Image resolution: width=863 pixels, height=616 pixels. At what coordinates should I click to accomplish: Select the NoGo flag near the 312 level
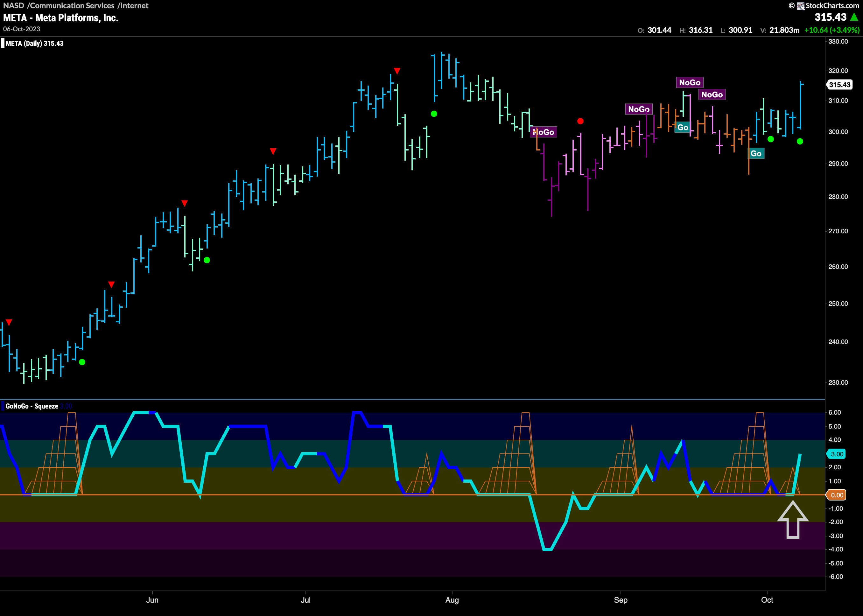point(712,94)
